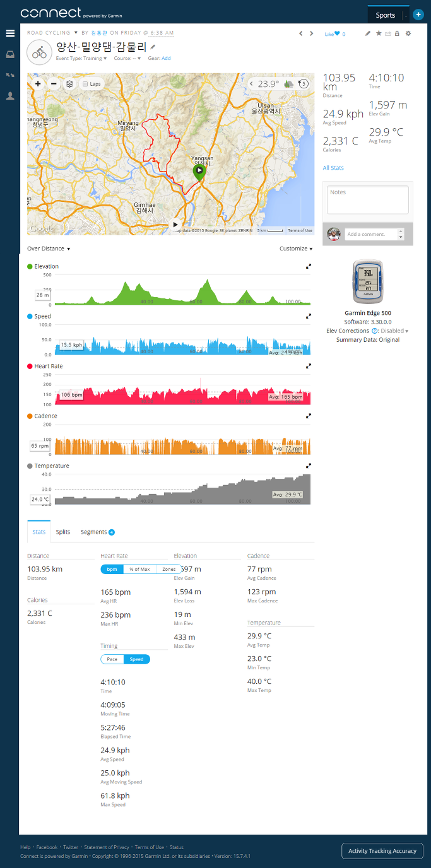Select bpm heart rate view

(112, 569)
